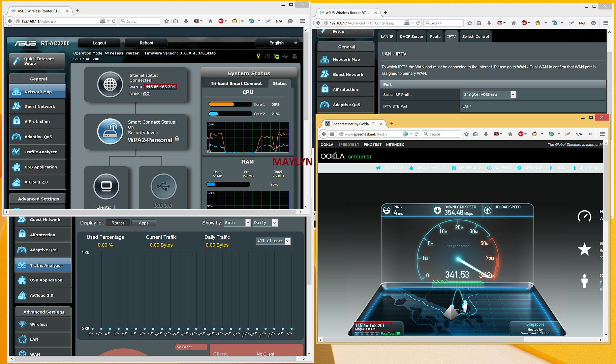Click Rate Your ISP link in Speedtest
This screenshot has width=616, height=364.
[390, 333]
